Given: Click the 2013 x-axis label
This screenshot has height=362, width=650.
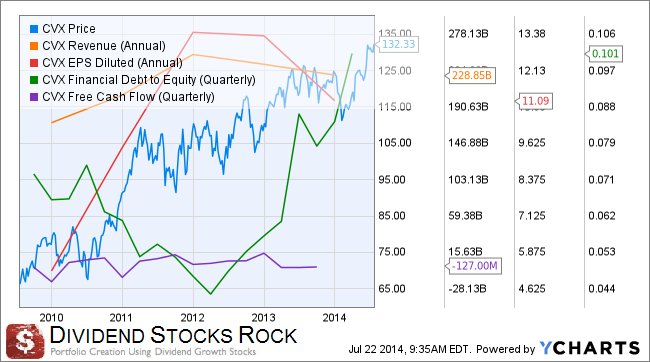Looking at the screenshot, I should click(x=263, y=318).
